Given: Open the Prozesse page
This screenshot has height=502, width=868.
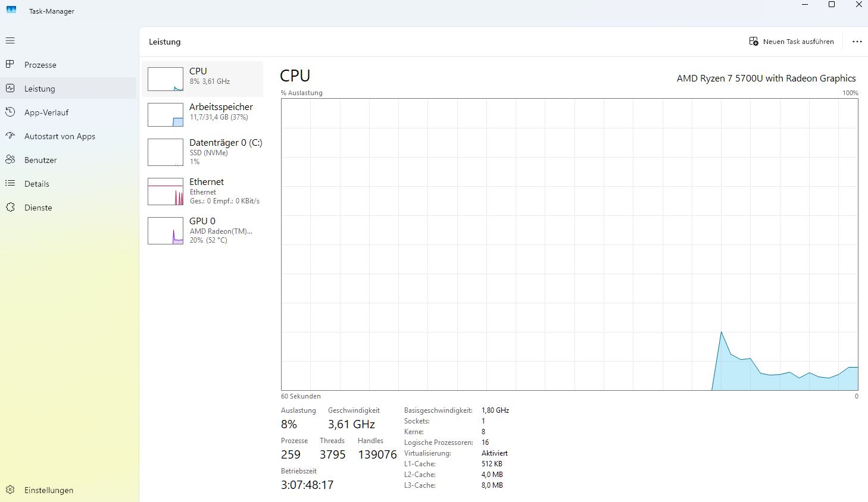Looking at the screenshot, I should click(68, 65).
